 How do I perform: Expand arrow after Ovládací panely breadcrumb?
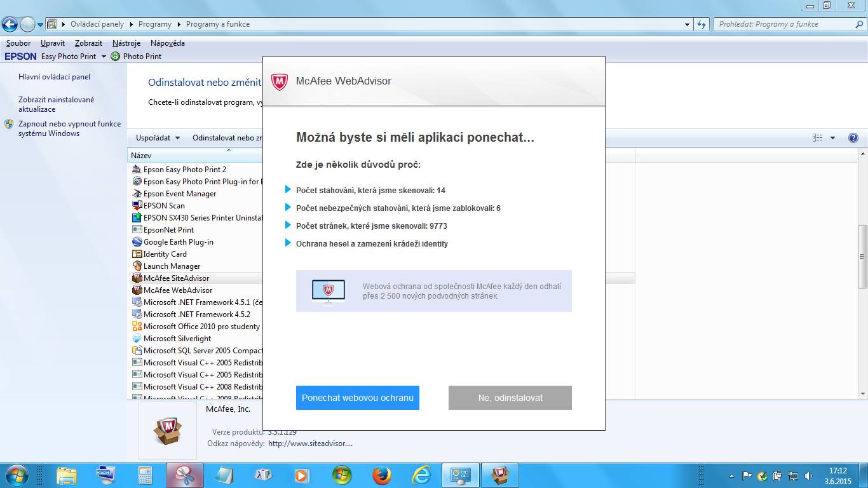point(131,24)
